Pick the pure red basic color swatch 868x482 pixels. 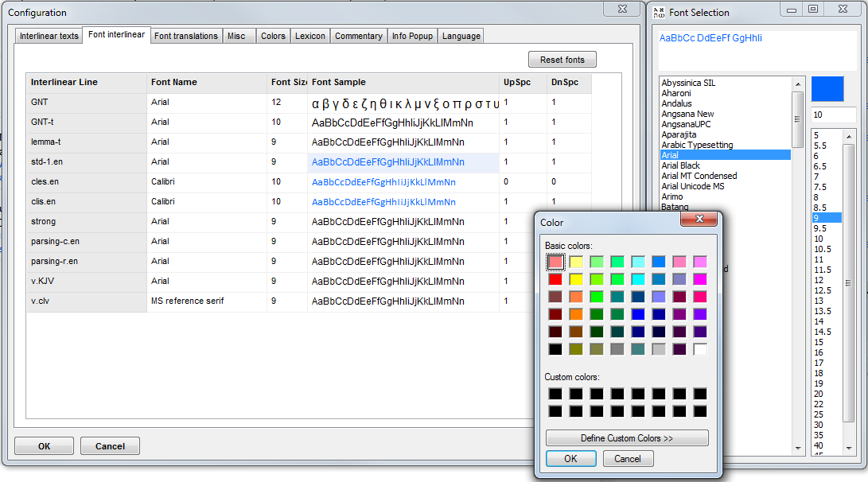(555, 279)
